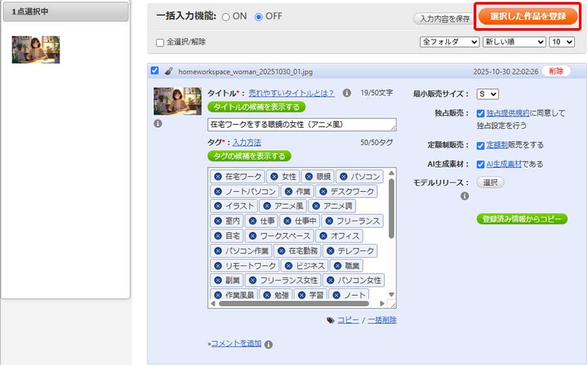Click the brush icon next to the filename

169,71
